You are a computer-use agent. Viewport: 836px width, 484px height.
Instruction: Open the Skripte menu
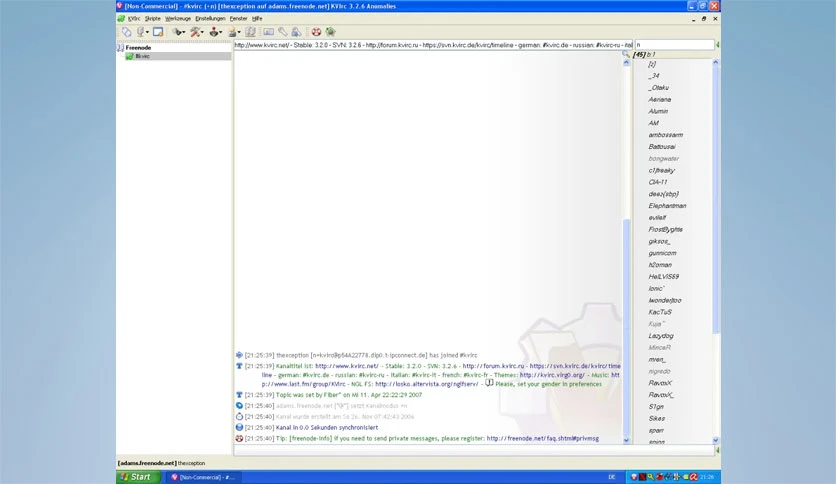click(x=152, y=19)
